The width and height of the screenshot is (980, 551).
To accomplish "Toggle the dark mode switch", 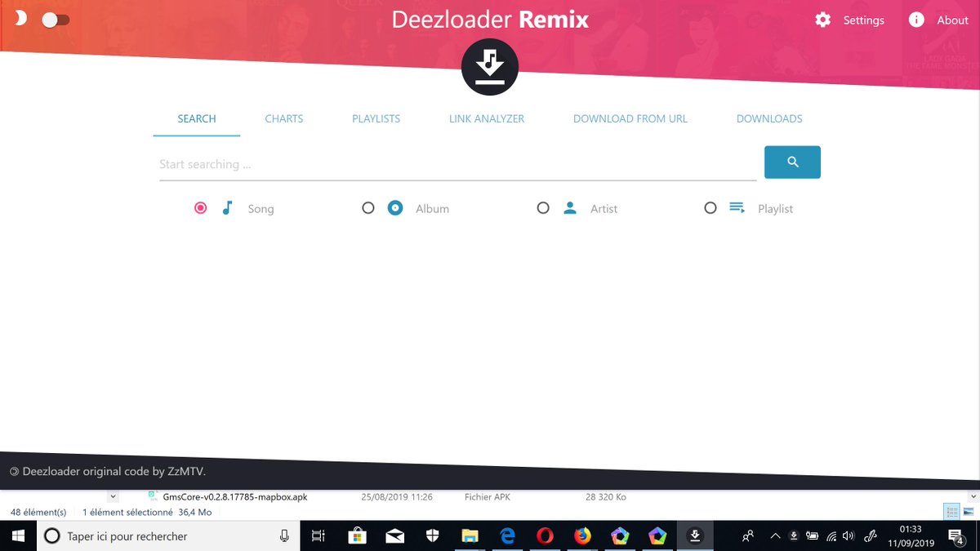I will point(56,20).
